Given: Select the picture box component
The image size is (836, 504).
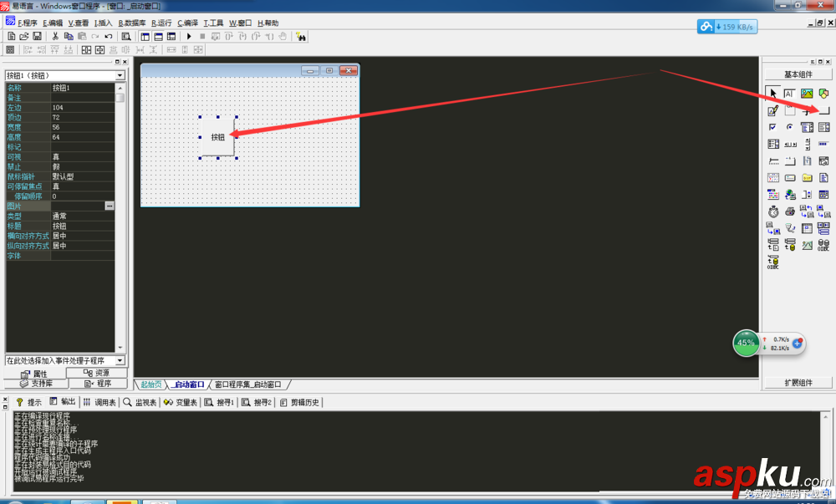Looking at the screenshot, I should tap(807, 94).
